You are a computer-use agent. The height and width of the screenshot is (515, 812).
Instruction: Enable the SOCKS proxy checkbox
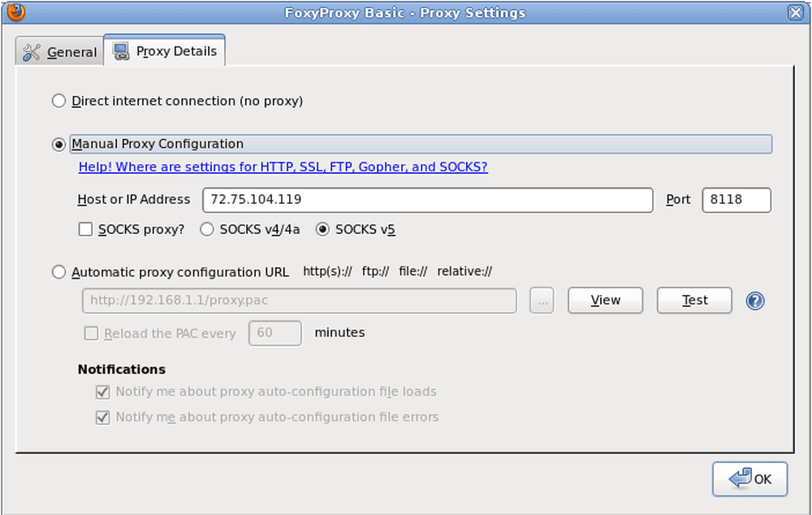(85, 229)
